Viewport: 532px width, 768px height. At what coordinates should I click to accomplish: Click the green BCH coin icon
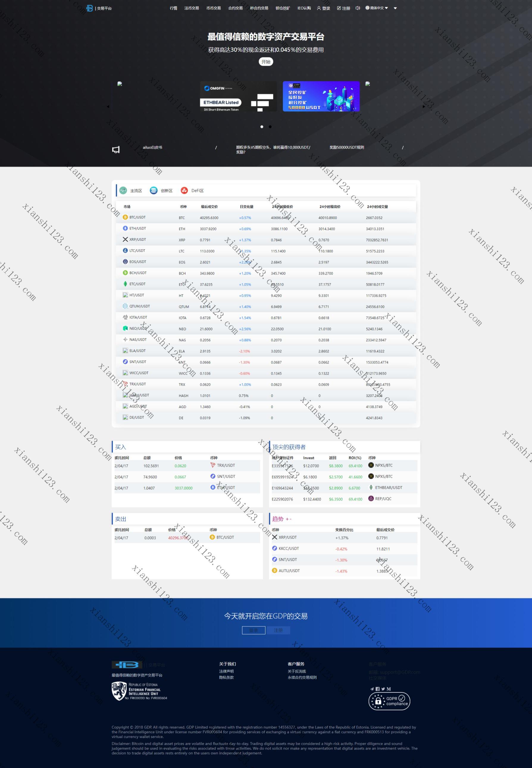(x=125, y=272)
